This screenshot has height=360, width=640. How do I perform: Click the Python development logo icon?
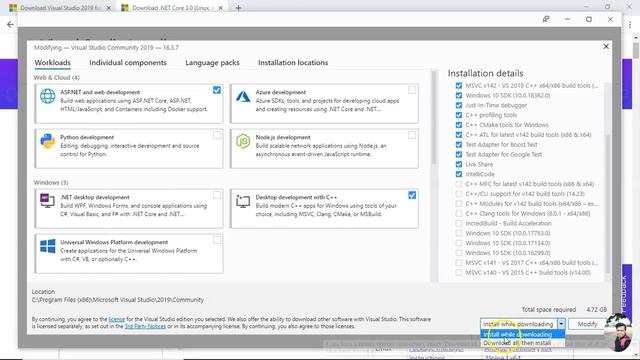(x=47, y=141)
